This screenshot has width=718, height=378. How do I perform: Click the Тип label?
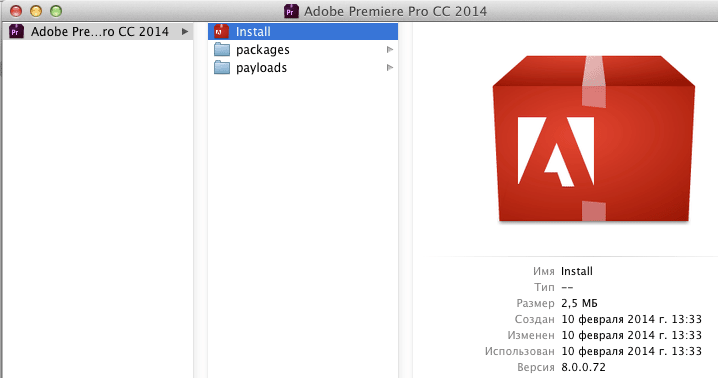[x=544, y=287]
